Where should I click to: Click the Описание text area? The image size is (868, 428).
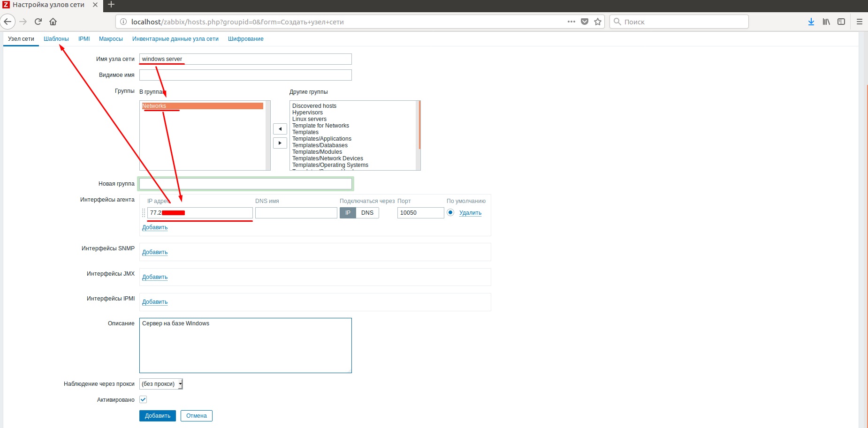tap(245, 345)
